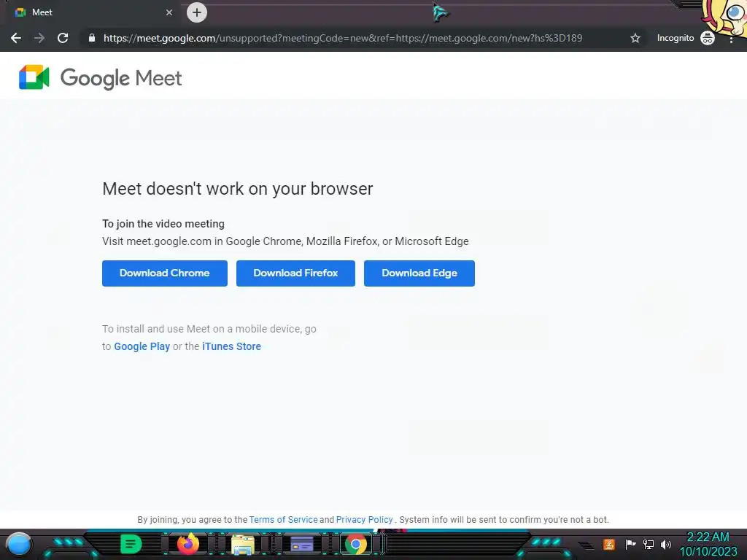747x560 pixels.
Task: Click text "To join the video meeting"
Action: click(163, 224)
